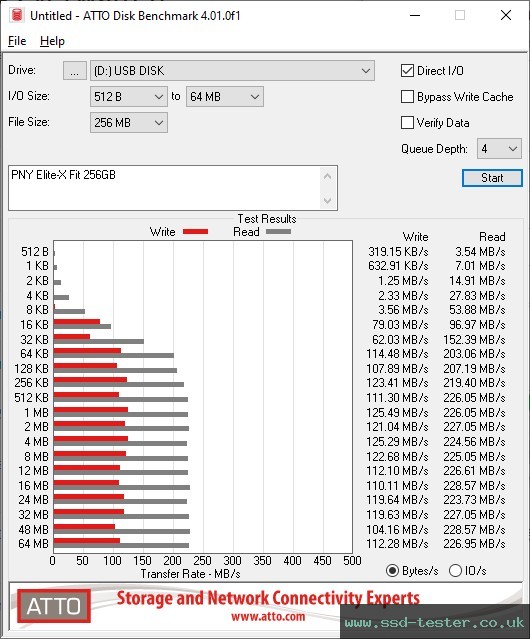
Task: Click the description box scroll up arrow
Action: (x=328, y=176)
